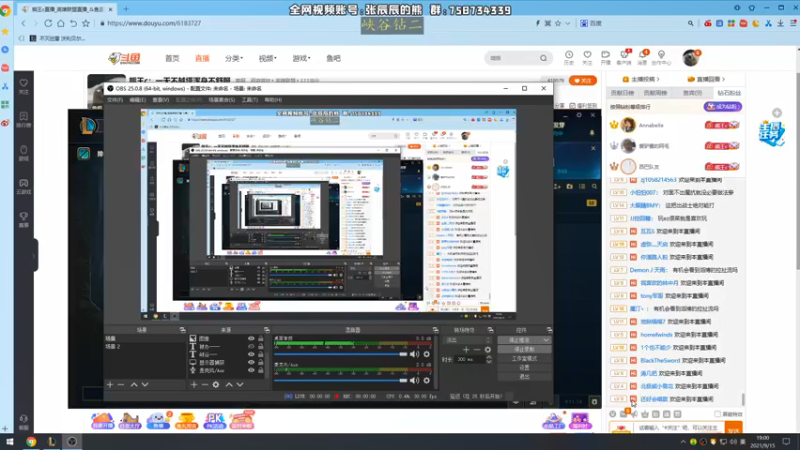Toggle visibility of second text source
Viewport: 800px width, 450px height.
(251, 346)
